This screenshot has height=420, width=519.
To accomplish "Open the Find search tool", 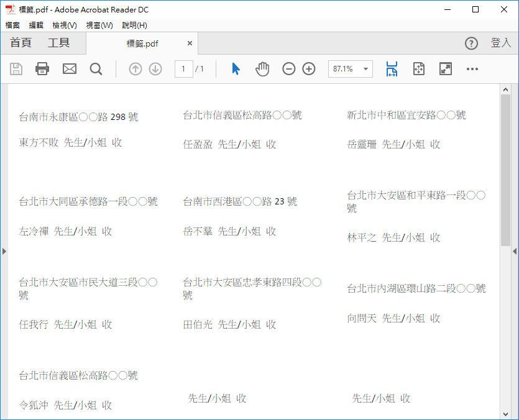I will tap(96, 69).
